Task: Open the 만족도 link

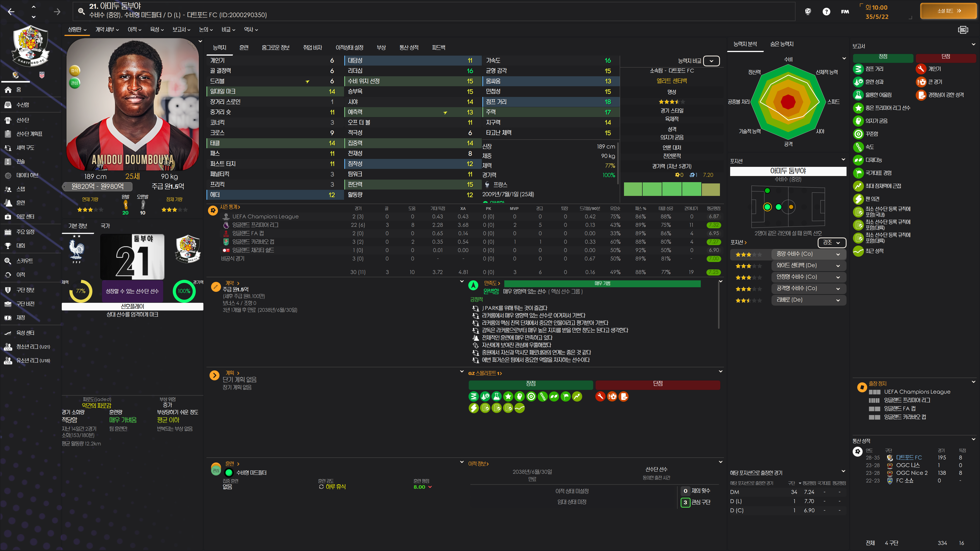Action: pos(492,283)
